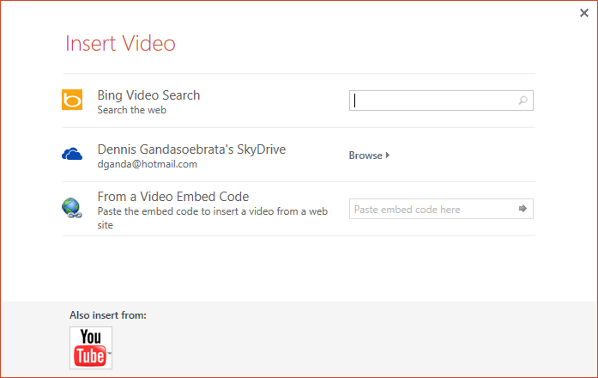The height and width of the screenshot is (378, 598).
Task: Click the Paste the embed code description text
Action: [x=212, y=218]
